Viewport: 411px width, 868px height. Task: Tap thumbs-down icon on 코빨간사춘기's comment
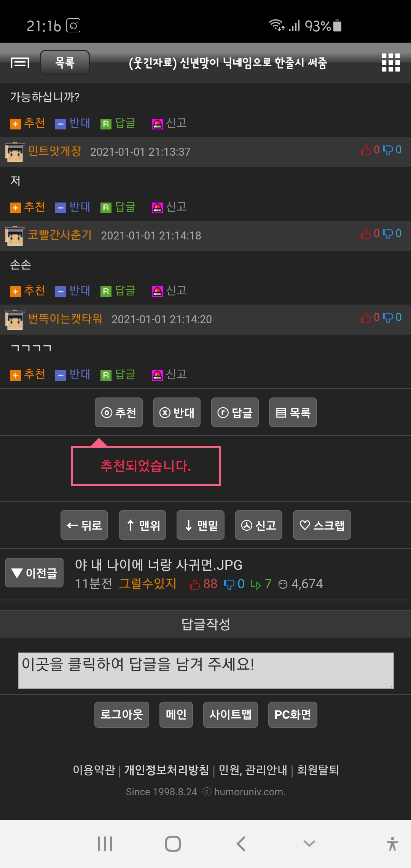(388, 234)
